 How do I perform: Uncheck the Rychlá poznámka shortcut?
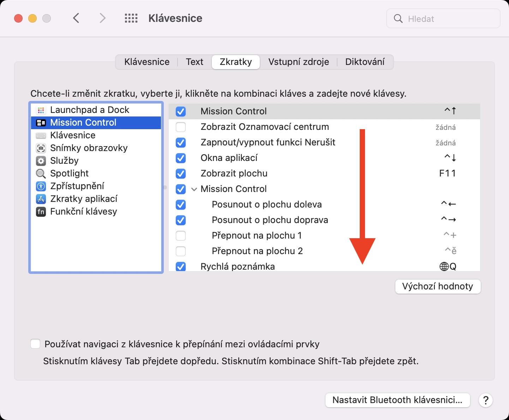(181, 266)
